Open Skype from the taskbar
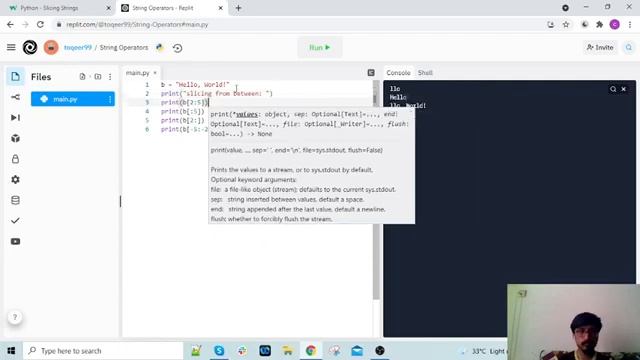 [219, 351]
